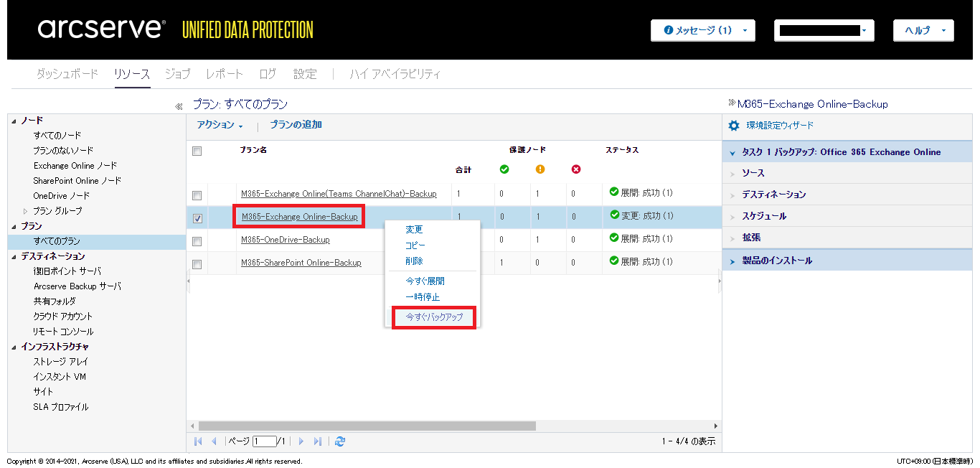The width and height of the screenshot is (980, 468).
Task: Choose 今すぐバックアップ from context menu
Action: (434, 317)
